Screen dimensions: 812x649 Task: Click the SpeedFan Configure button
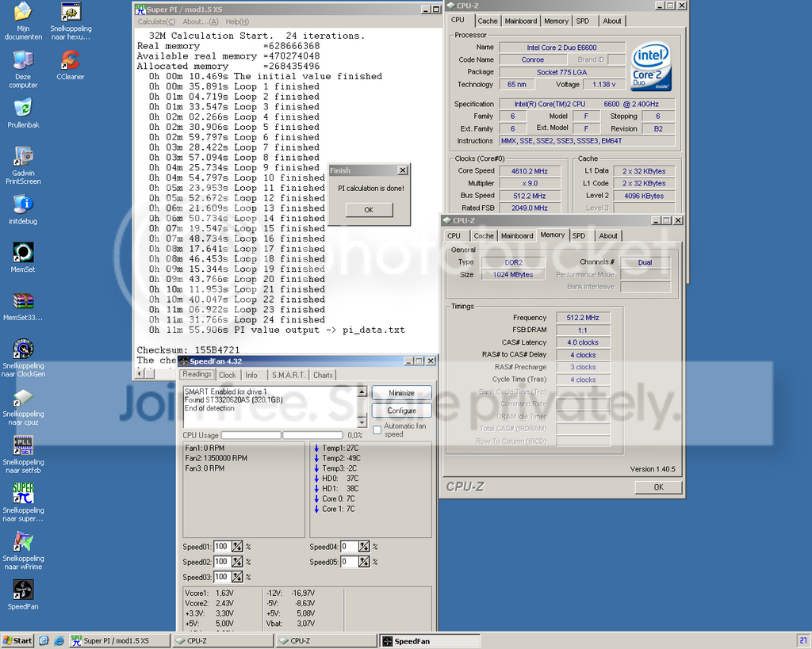point(401,410)
